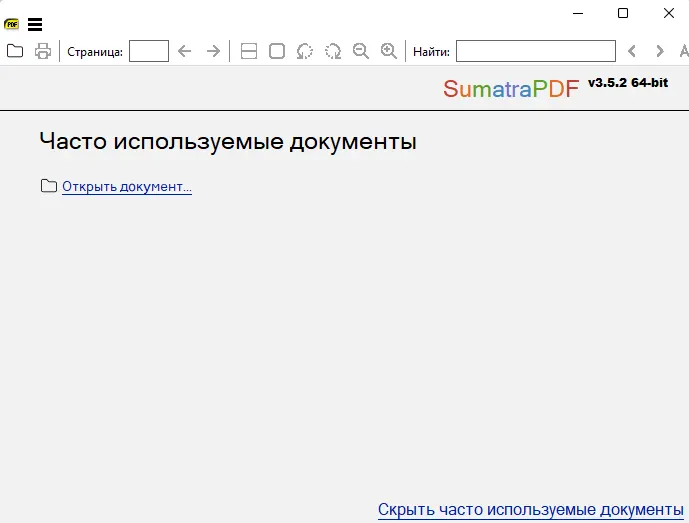
Task: Click the 'Открыть документ...' link
Action: (126, 186)
